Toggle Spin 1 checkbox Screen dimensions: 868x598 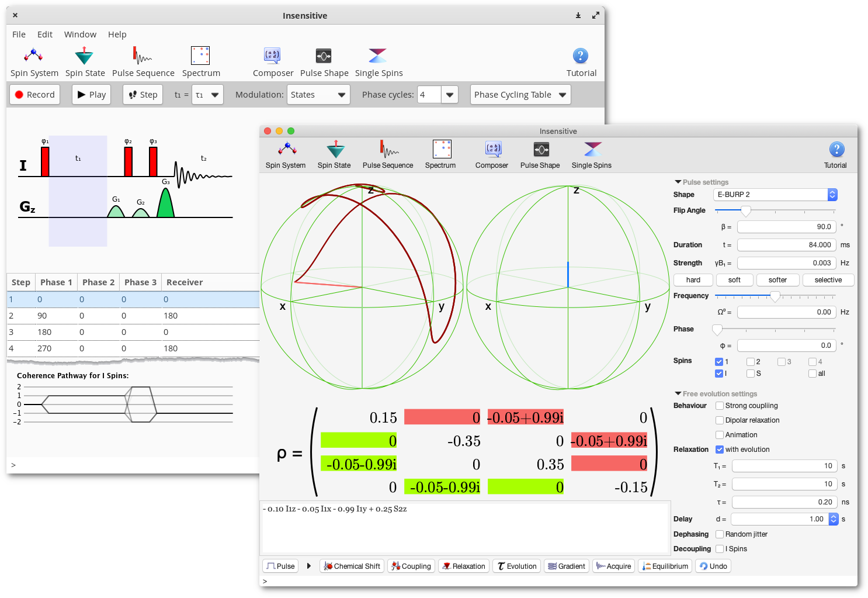(x=719, y=362)
